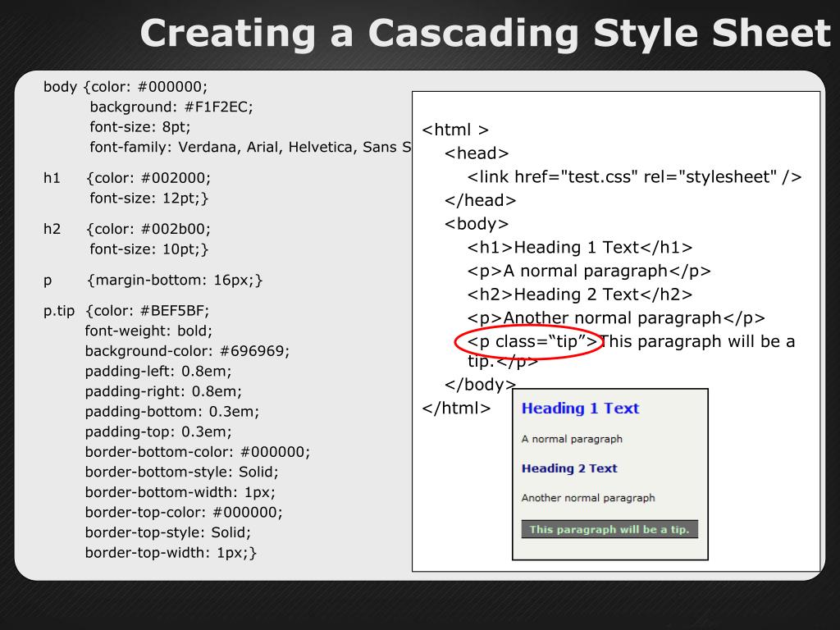840x630 pixels.
Task: Click the closing </html> tag
Action: [x=456, y=409]
